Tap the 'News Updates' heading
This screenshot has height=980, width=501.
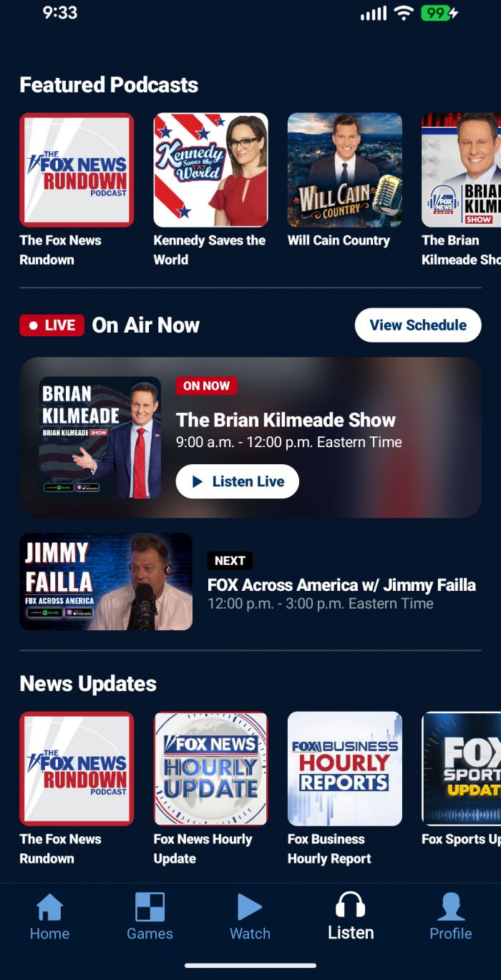(88, 684)
